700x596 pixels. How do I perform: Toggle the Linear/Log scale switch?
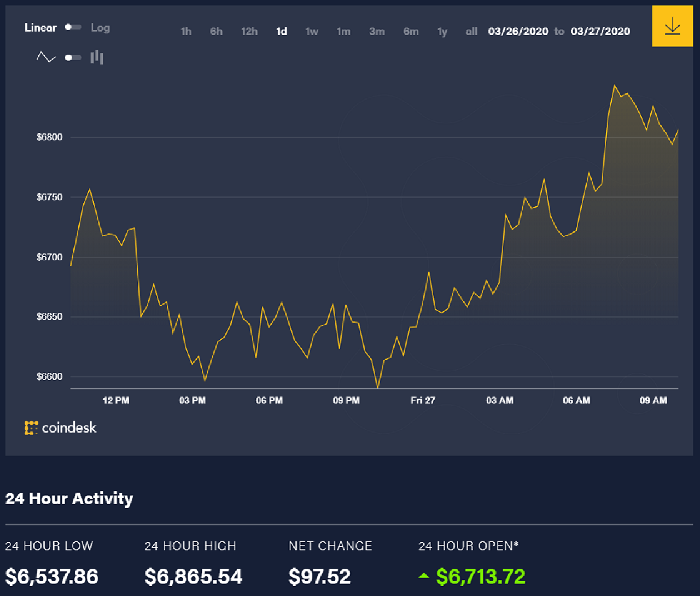73,27
